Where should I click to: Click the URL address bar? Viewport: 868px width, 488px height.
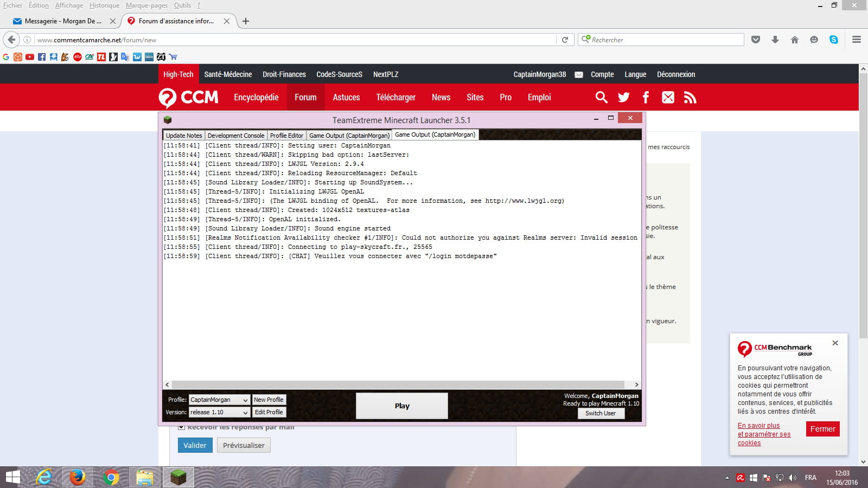click(x=296, y=40)
